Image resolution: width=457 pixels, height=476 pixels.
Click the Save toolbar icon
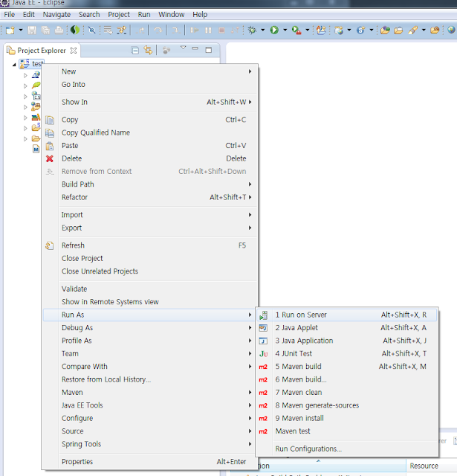pos(32,30)
